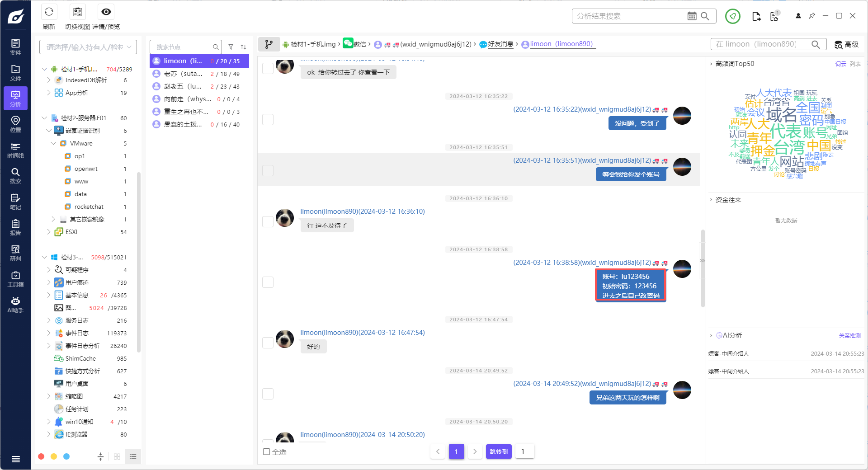Switch tree panel to list view icon
This screenshot has height=470, width=868.
click(x=133, y=456)
